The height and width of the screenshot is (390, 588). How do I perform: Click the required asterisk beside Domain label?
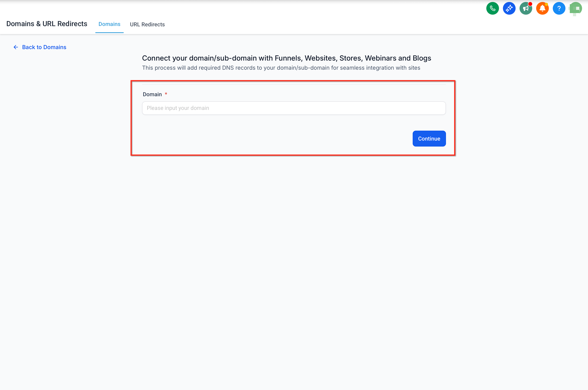166,94
